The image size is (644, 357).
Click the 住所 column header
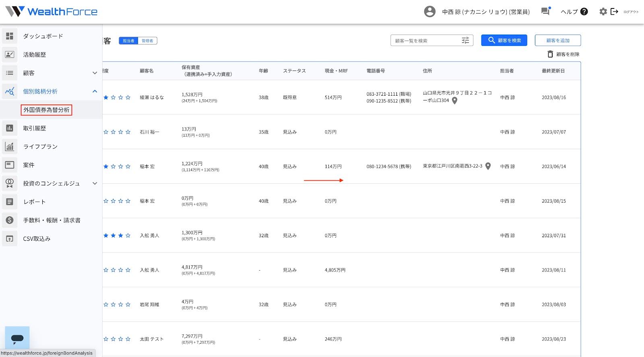[x=427, y=71]
